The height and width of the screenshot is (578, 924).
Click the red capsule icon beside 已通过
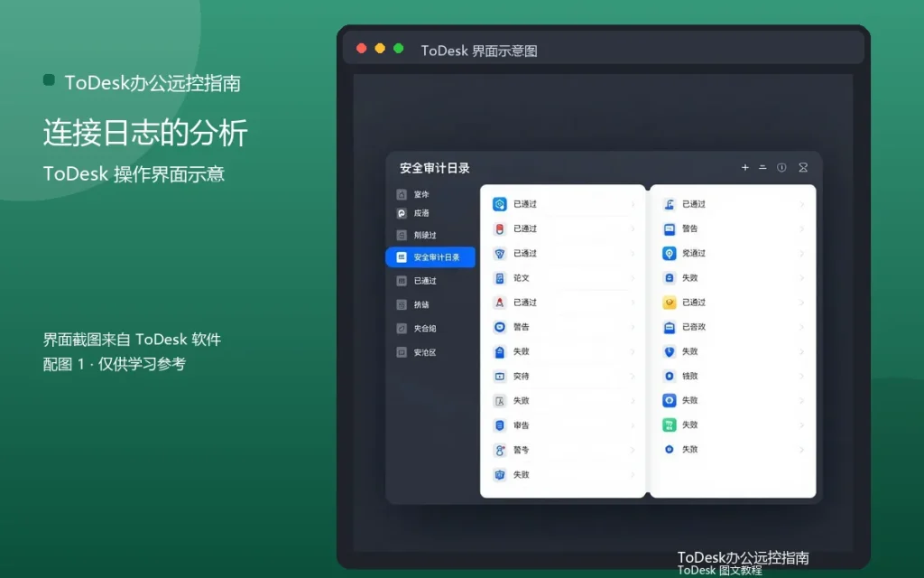coord(500,228)
